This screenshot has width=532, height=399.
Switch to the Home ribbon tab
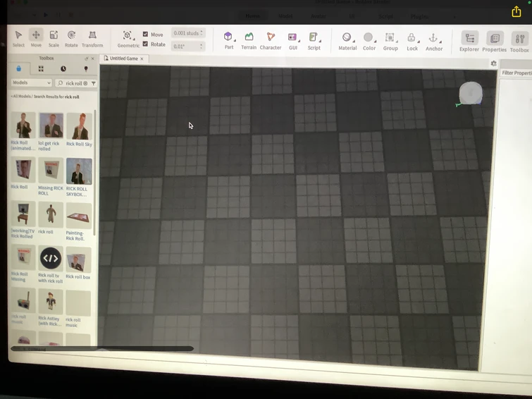(x=252, y=16)
